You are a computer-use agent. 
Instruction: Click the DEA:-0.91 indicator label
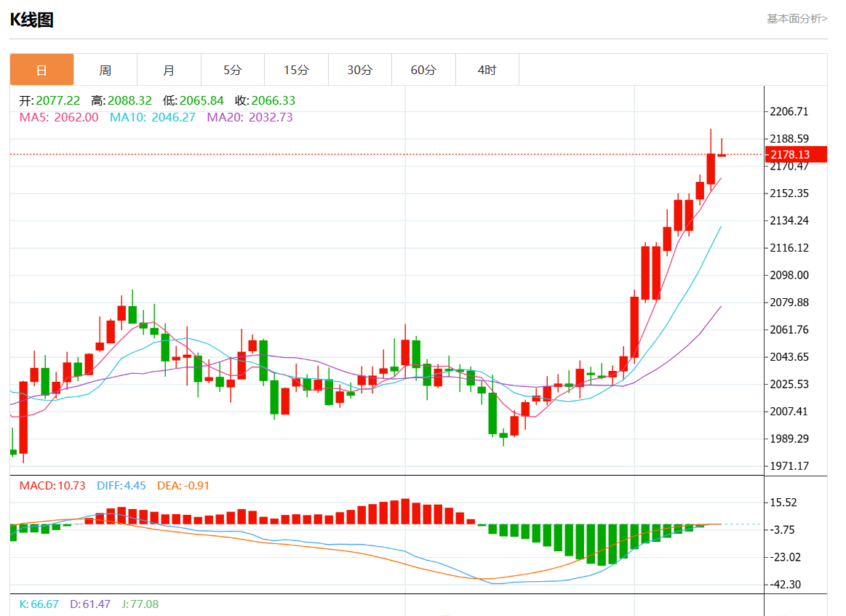(183, 486)
